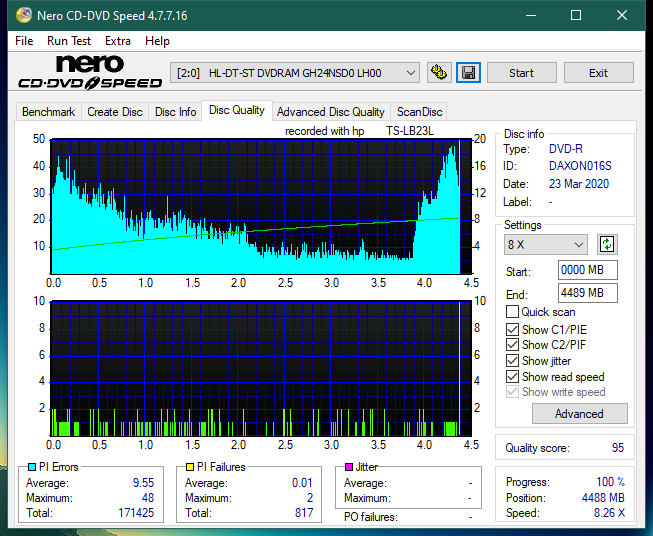This screenshot has height=536, width=653.
Task: Click the Quality score value 95
Action: point(618,448)
